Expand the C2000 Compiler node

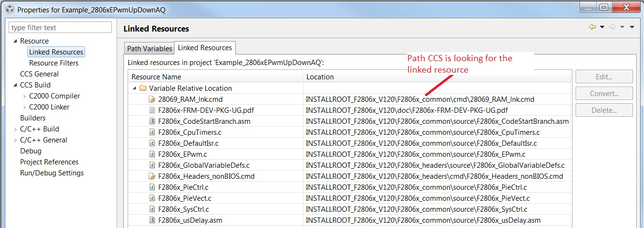(24, 96)
